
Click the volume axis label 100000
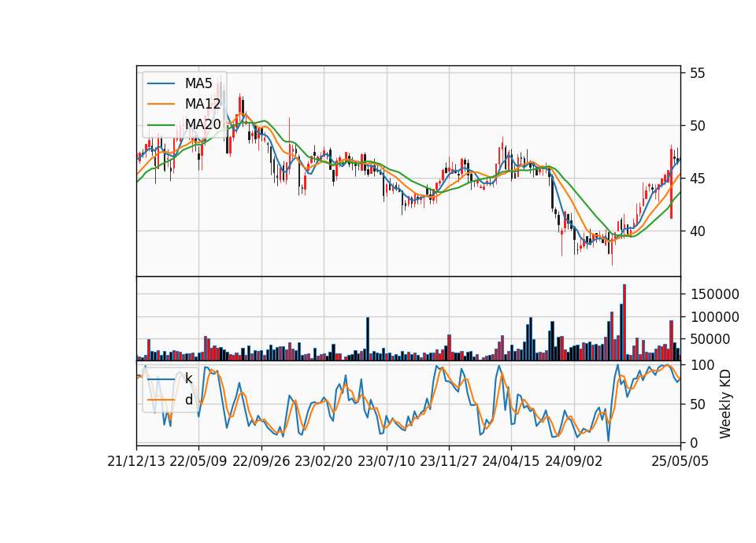[x=714, y=317]
